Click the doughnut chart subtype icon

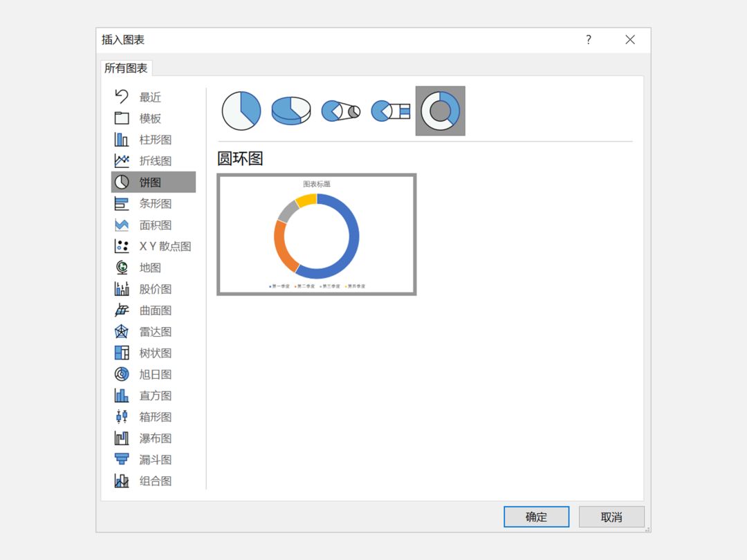pos(440,111)
